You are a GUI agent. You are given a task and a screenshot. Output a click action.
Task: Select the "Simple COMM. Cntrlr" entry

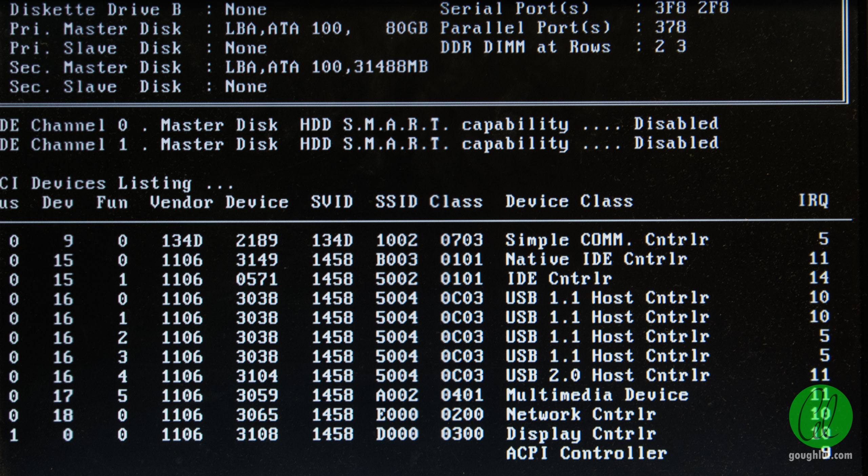click(607, 240)
